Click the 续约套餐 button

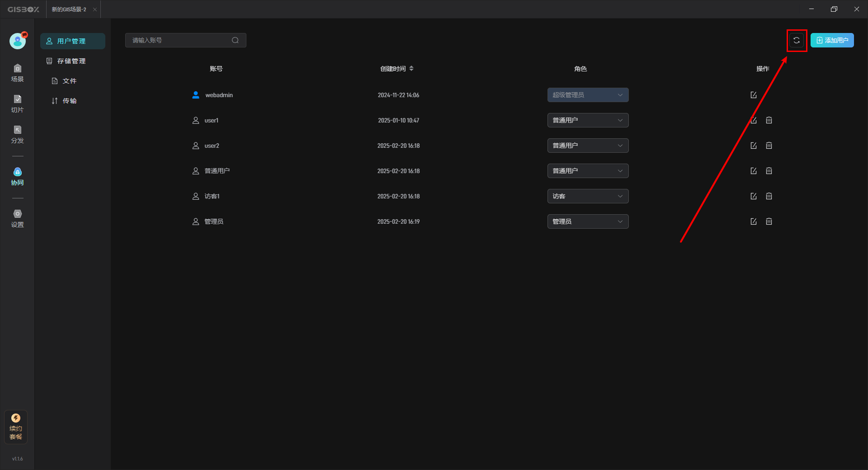click(x=16, y=427)
